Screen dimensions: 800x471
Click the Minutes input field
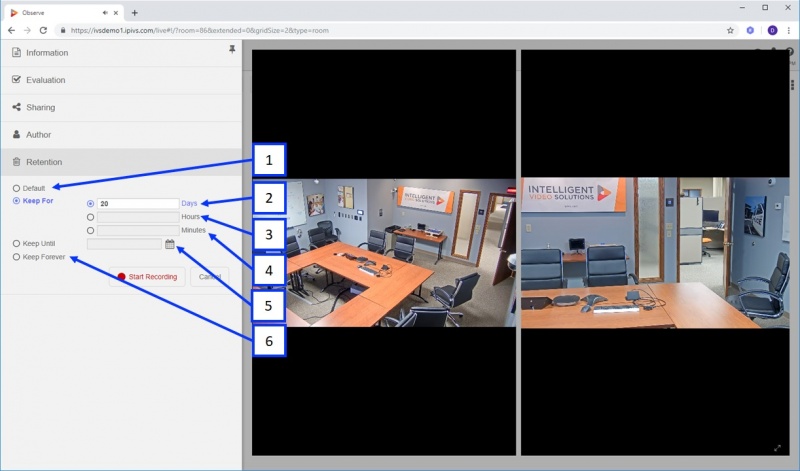click(138, 231)
